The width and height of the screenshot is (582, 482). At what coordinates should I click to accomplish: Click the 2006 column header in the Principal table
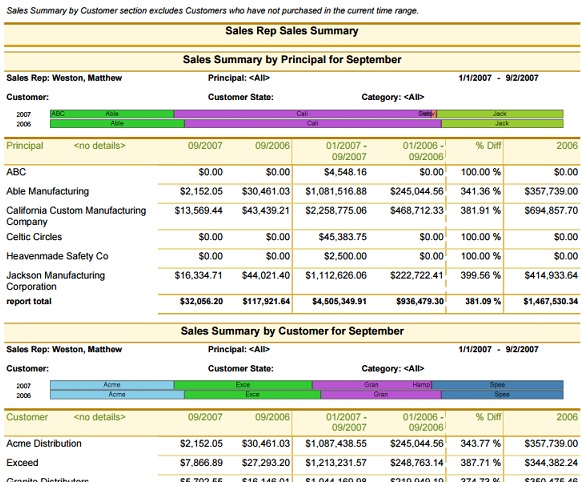click(x=567, y=145)
